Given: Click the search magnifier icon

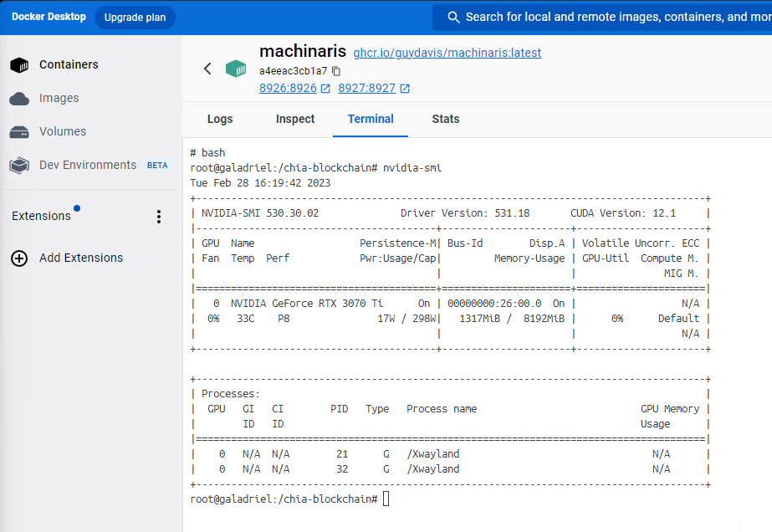Looking at the screenshot, I should (453, 18).
